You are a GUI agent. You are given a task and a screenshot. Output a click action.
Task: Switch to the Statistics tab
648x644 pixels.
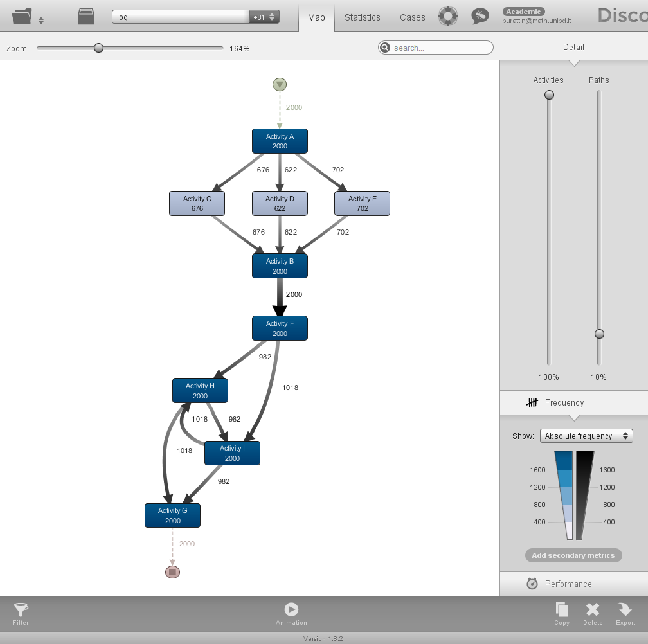click(x=362, y=17)
